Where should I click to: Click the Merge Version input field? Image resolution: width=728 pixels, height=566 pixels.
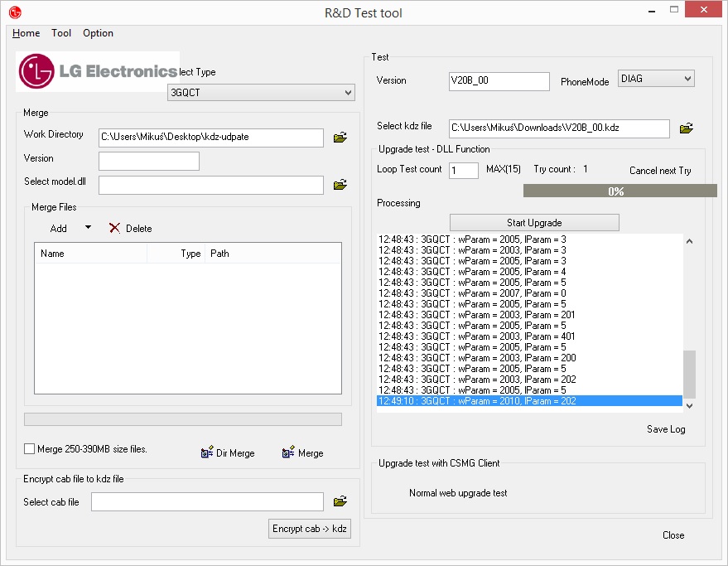[x=149, y=162]
